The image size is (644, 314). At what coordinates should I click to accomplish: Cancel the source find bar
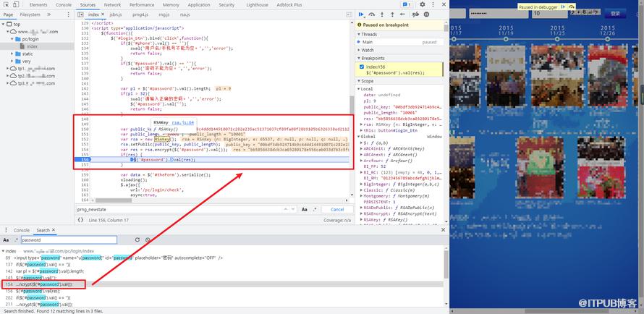(336, 209)
